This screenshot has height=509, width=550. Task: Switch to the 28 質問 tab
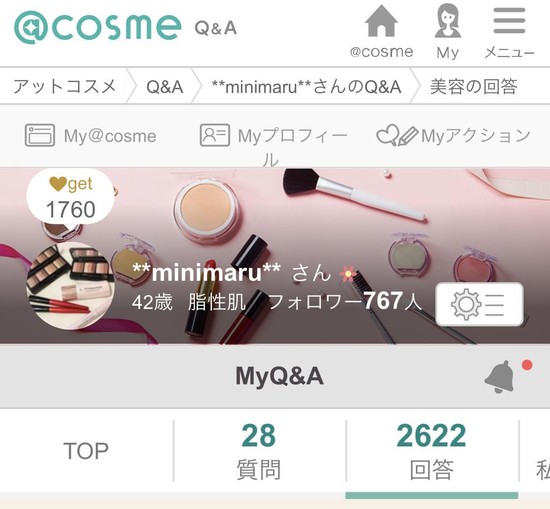tap(259, 451)
